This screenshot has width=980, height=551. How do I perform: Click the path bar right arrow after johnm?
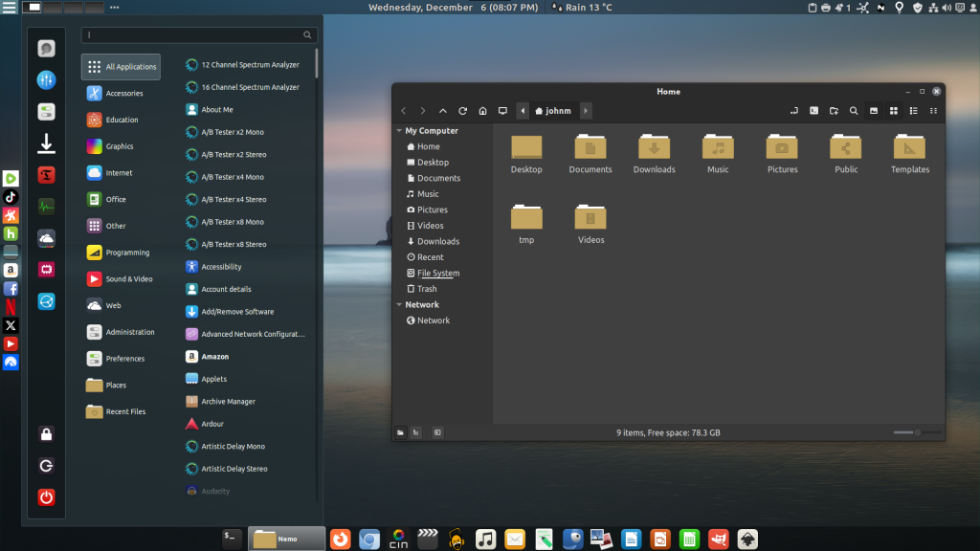point(586,111)
